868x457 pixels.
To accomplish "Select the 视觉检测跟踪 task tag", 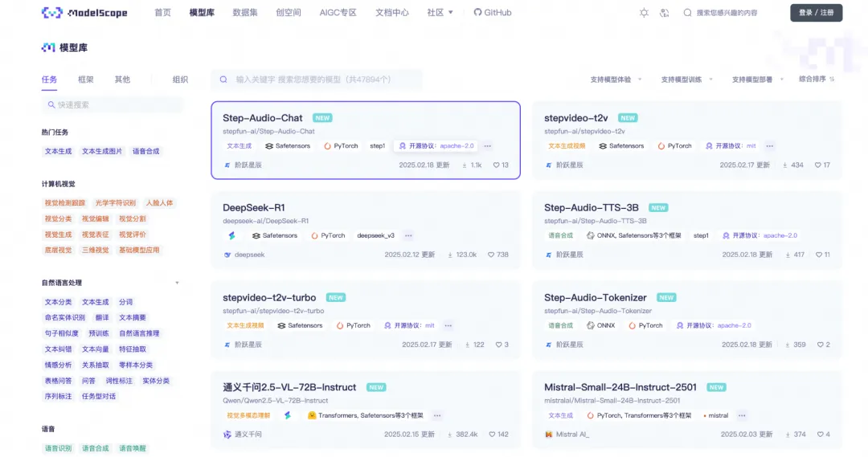I will [65, 203].
